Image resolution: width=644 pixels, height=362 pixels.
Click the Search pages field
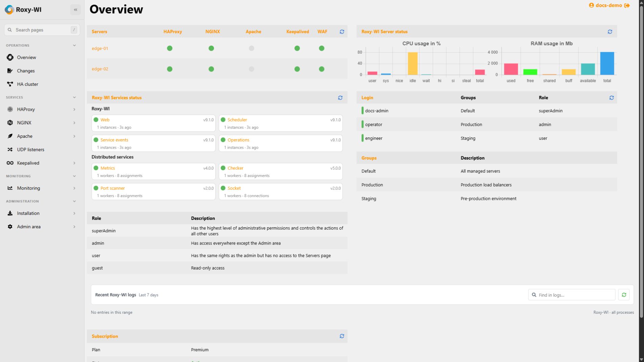pyautogui.click(x=42, y=30)
